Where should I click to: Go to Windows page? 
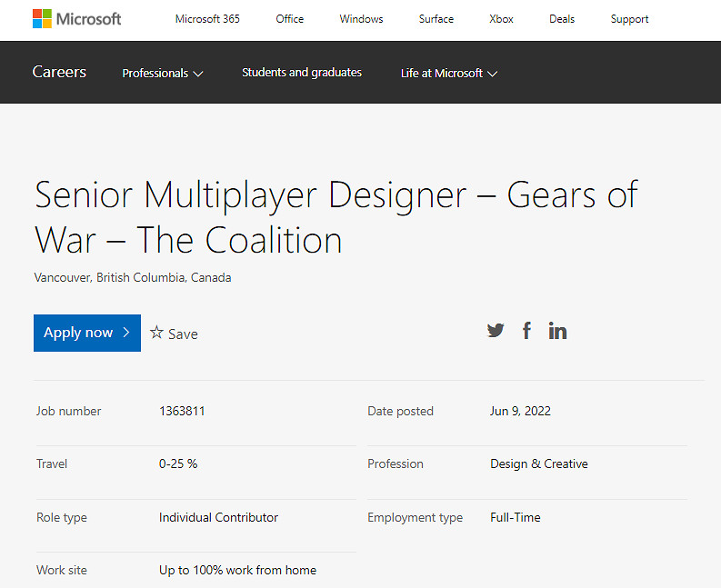(x=361, y=19)
